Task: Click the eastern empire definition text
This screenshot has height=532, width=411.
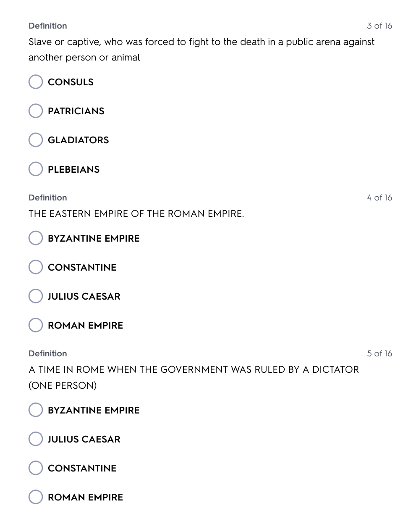Action: (x=136, y=214)
